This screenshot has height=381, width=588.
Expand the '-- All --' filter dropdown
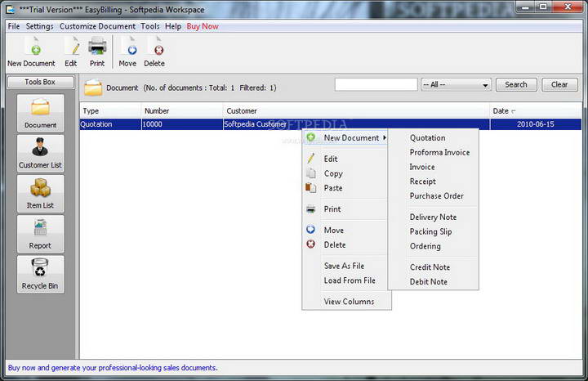point(456,85)
